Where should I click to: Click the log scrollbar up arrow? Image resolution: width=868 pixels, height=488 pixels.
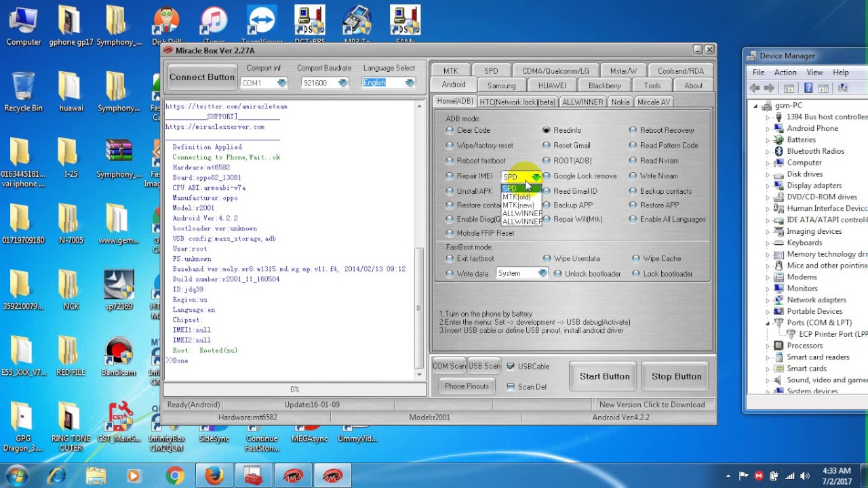tap(419, 106)
